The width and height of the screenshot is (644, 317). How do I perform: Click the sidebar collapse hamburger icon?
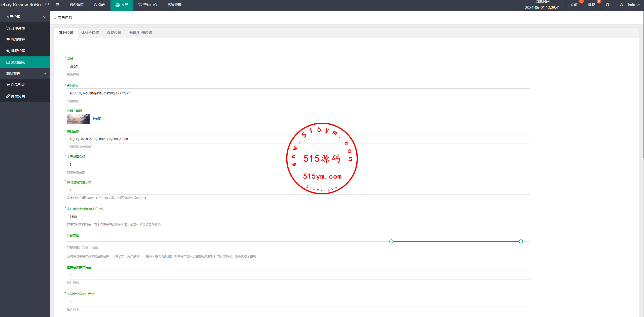[x=57, y=5]
